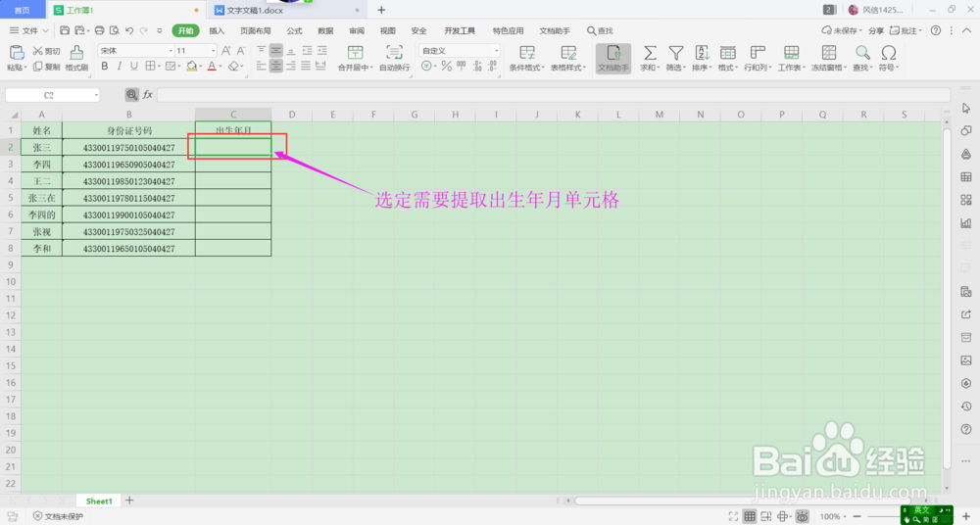Open Table Style (表格样式) icon

[568, 53]
